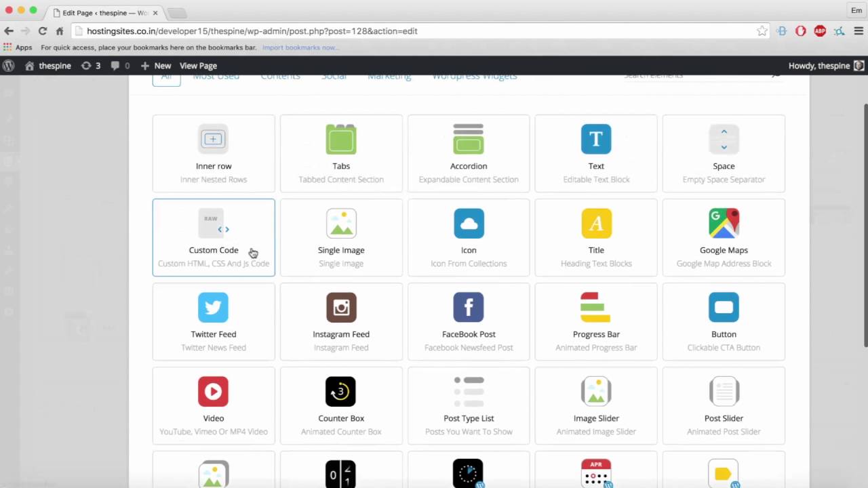Choose the Icon element with cloud
868x488 pixels.
[x=469, y=237]
